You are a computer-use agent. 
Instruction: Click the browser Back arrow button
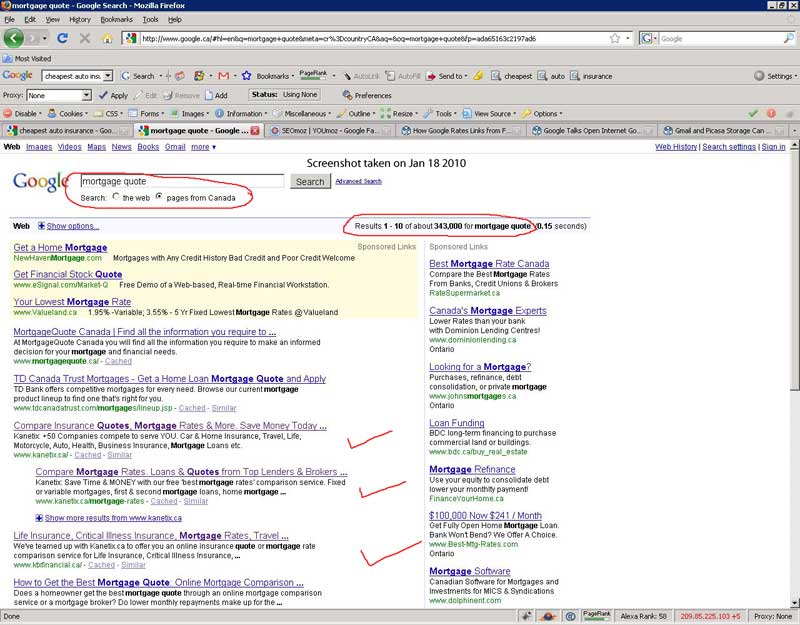[13, 39]
